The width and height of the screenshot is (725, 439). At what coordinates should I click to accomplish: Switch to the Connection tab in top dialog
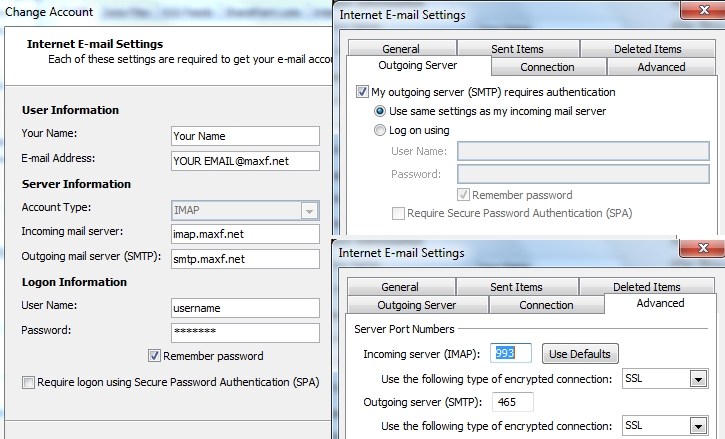tap(547, 67)
